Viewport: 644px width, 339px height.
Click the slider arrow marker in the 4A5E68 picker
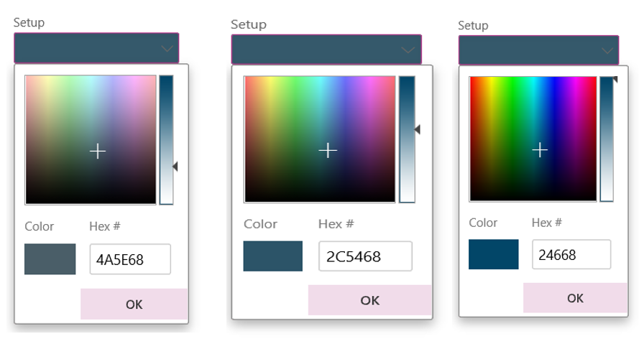coord(175,167)
